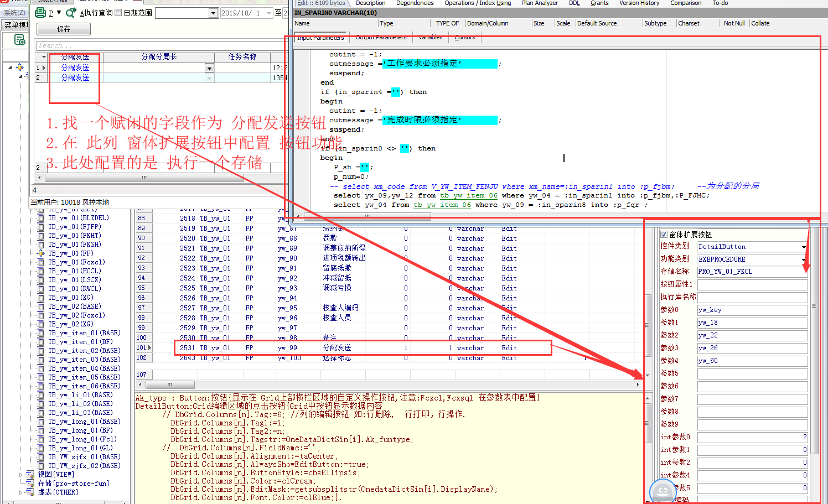Click the blue chat assistant avatar icon

point(663,491)
